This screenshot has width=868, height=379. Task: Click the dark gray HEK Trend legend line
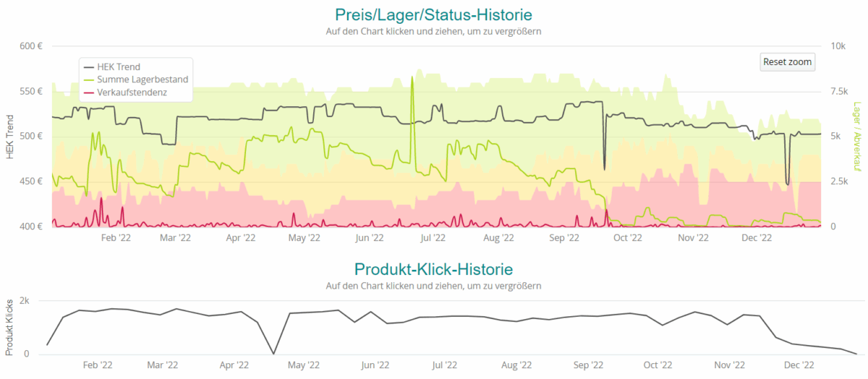point(89,67)
